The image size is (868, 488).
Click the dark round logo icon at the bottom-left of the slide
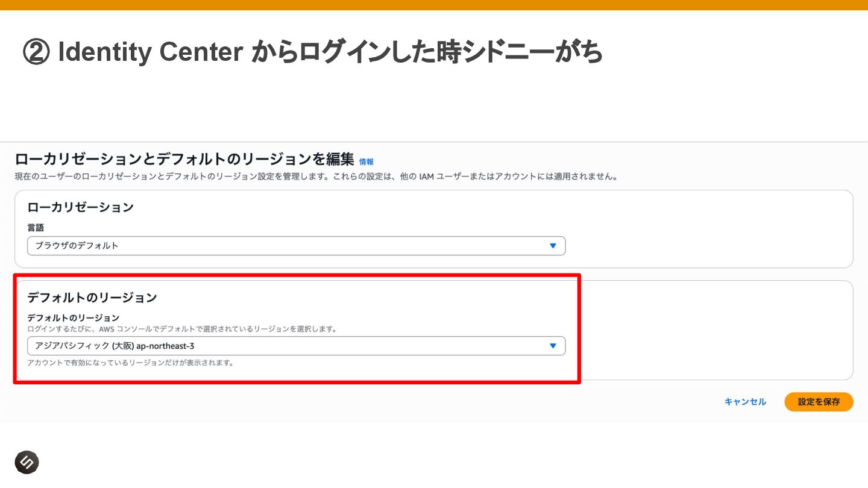point(27,462)
